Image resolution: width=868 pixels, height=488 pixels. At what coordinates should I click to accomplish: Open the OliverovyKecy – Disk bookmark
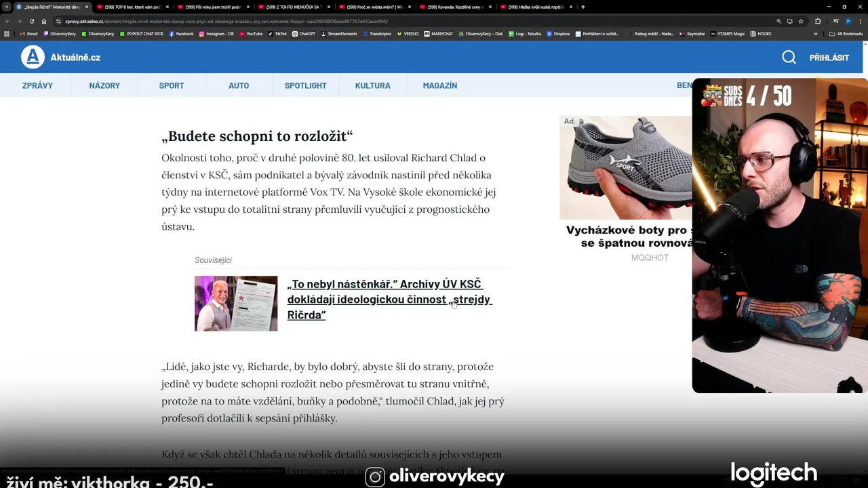[481, 33]
